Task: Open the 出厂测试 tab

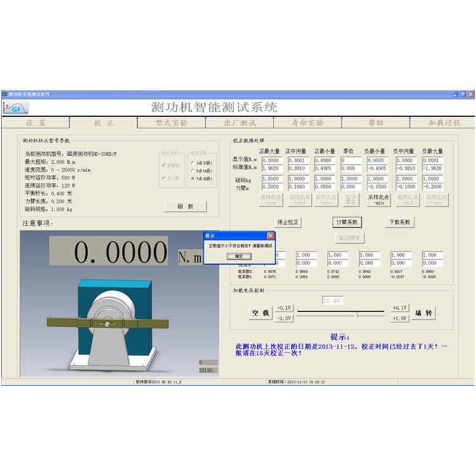Action: point(239,123)
